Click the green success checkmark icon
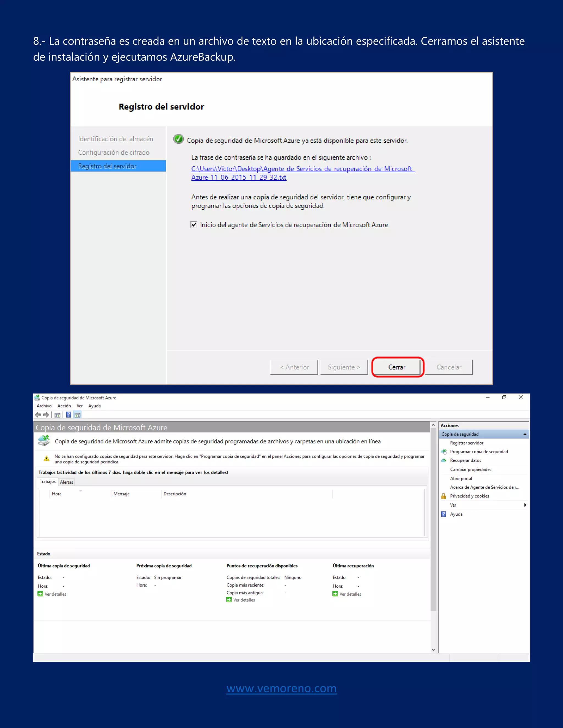 click(x=179, y=139)
